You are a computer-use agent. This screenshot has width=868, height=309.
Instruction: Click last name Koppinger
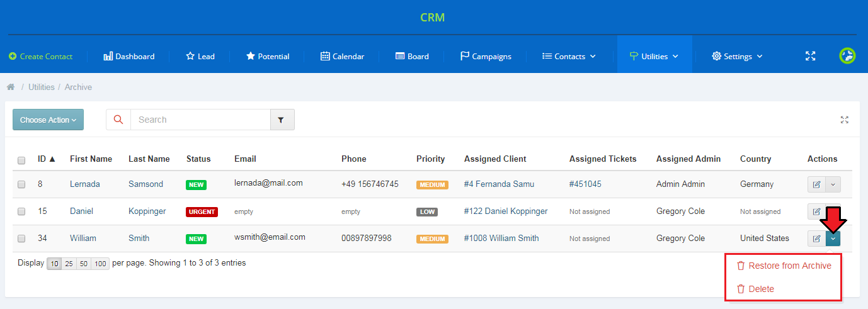[147, 211]
